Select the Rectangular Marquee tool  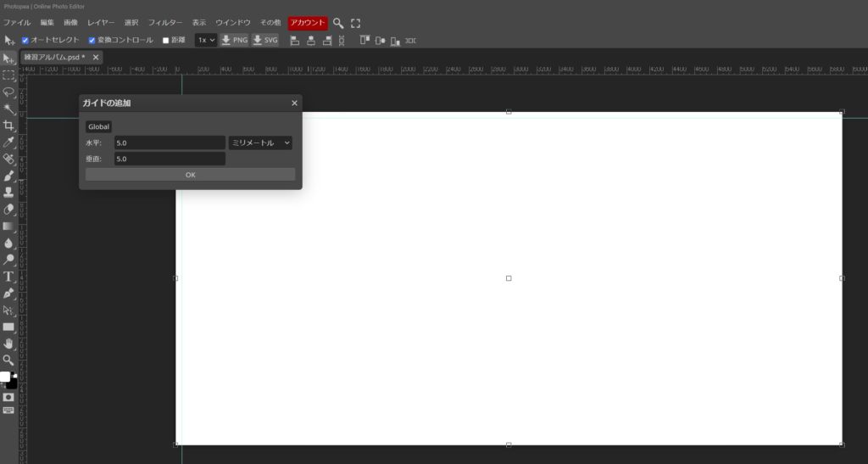[x=8, y=75]
